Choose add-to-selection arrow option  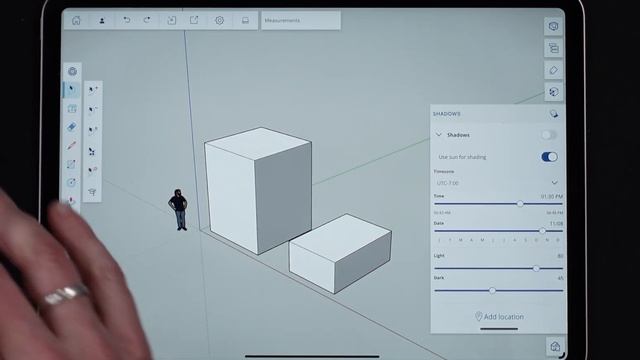tap(93, 89)
